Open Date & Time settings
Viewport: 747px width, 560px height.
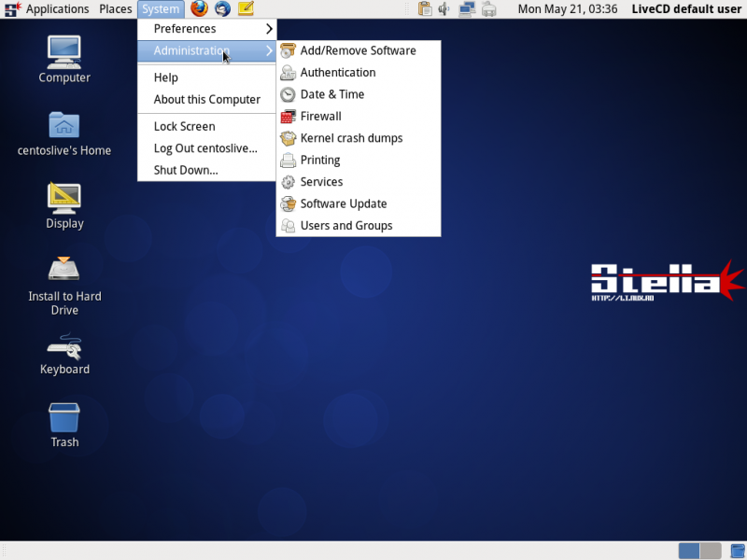pyautogui.click(x=359, y=94)
